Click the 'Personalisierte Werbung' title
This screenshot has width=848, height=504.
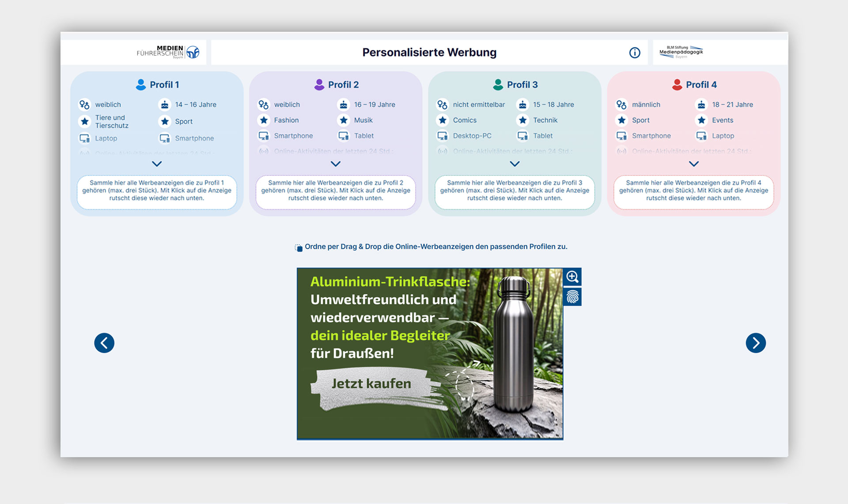pyautogui.click(x=429, y=53)
